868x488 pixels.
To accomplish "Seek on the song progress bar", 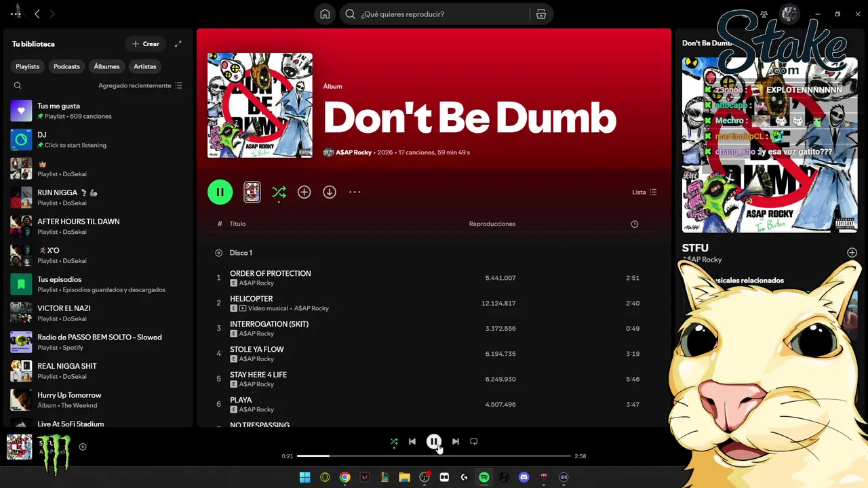I will click(x=434, y=456).
